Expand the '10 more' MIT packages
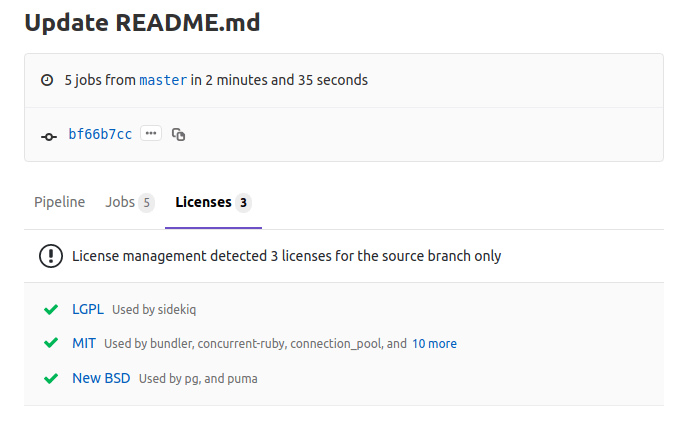 (434, 343)
